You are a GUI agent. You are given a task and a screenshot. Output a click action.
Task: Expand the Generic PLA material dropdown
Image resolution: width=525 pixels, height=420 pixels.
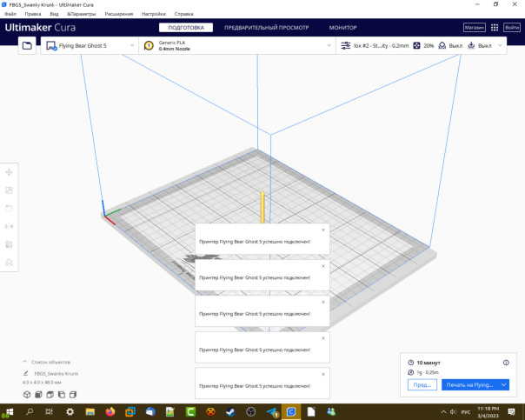[x=329, y=45]
